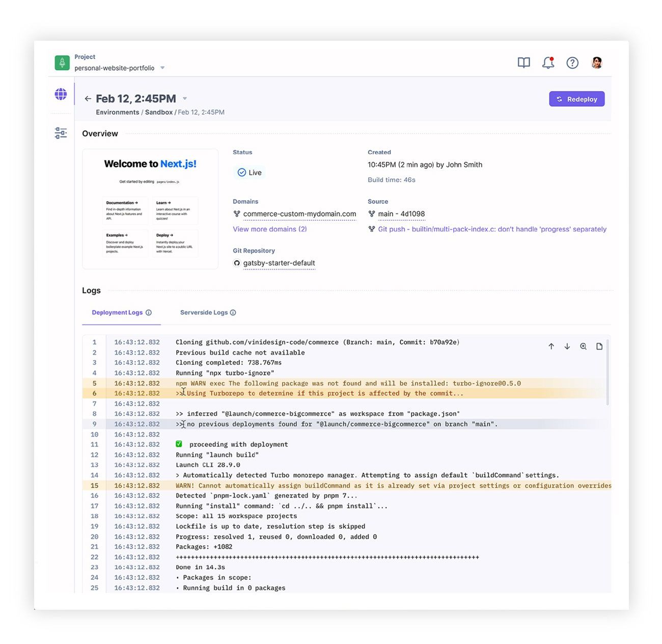Viewport: 662px width, 644px height.
Task: Switch to the Serverside Logs tab
Action: point(208,313)
